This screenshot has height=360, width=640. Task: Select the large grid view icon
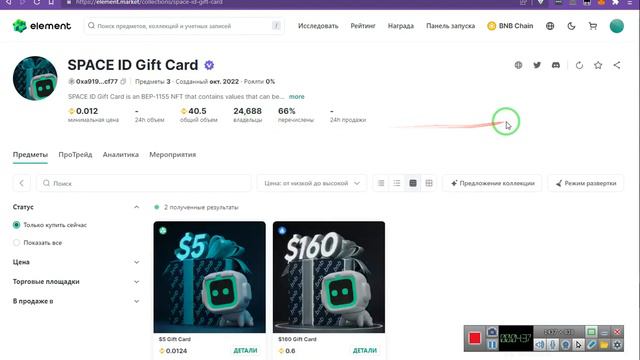tap(413, 183)
